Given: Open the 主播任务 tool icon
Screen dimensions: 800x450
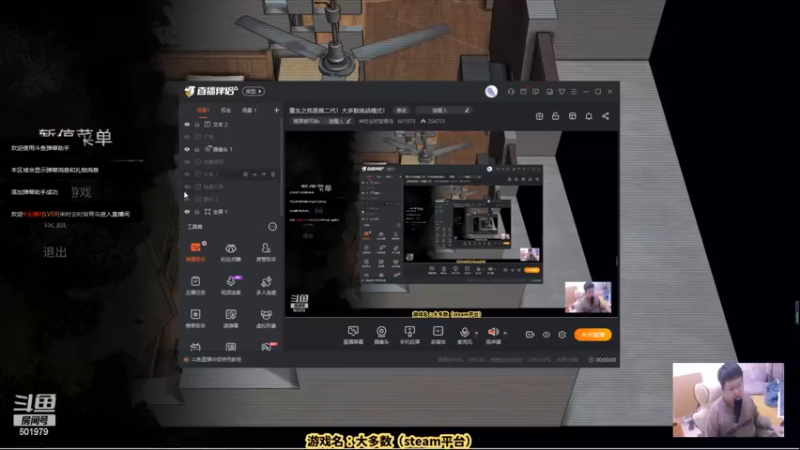Looking at the screenshot, I should pos(195,285).
